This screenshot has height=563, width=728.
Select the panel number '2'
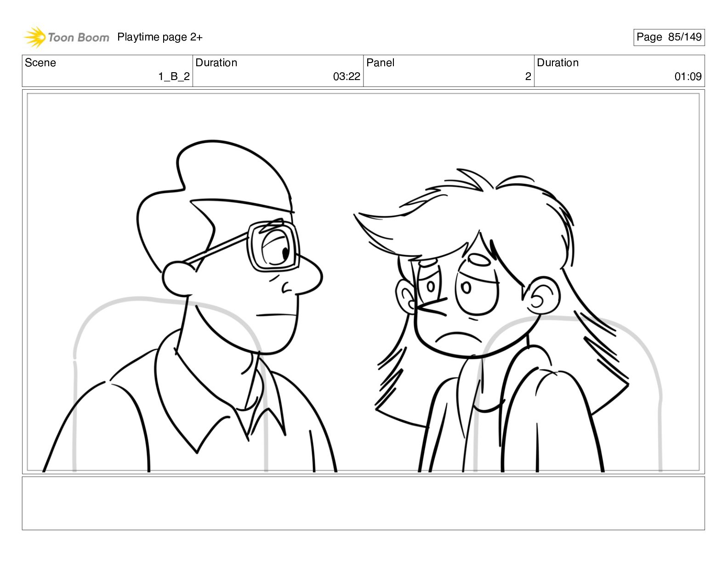tap(528, 77)
